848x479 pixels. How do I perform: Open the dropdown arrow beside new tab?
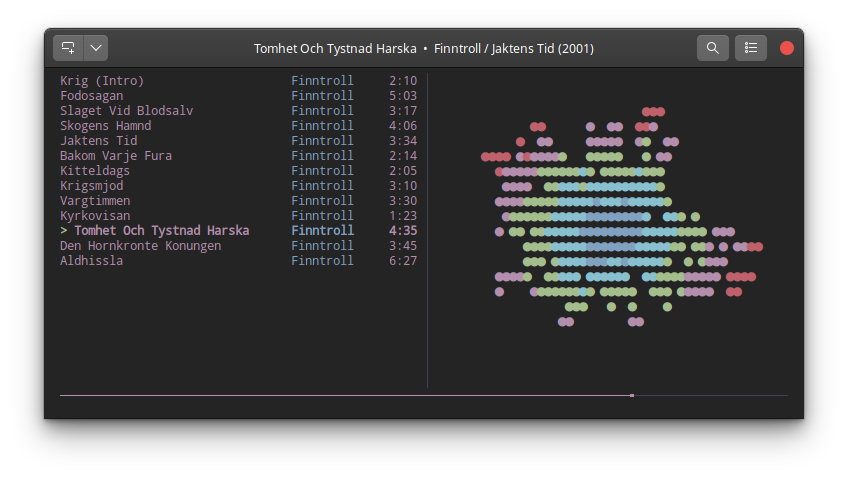click(x=96, y=48)
